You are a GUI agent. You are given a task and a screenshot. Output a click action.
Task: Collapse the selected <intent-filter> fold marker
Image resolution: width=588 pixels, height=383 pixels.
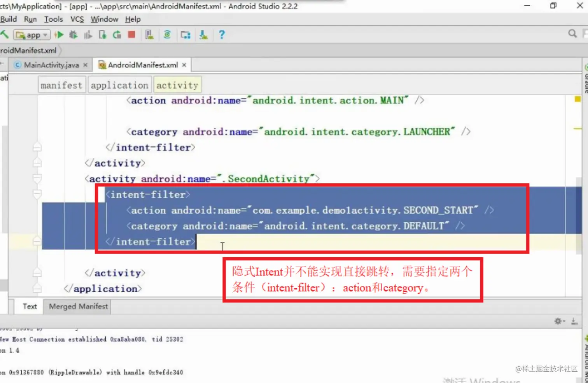click(x=37, y=194)
